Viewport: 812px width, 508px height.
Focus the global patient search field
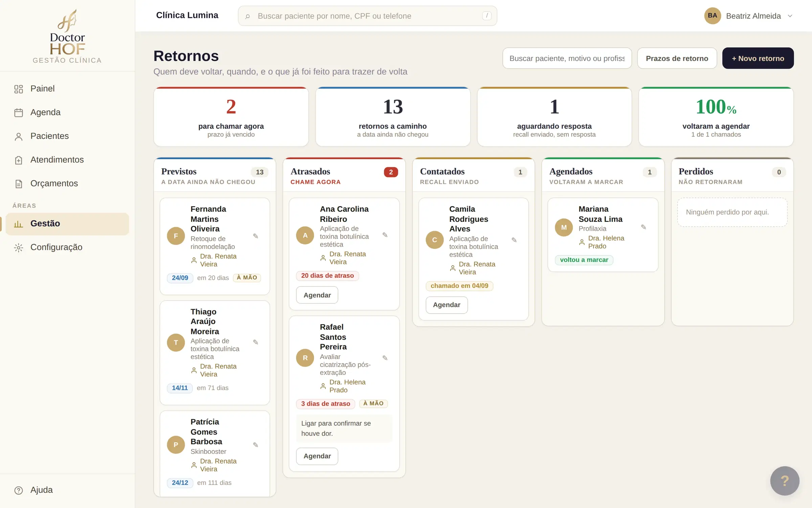[367, 16]
